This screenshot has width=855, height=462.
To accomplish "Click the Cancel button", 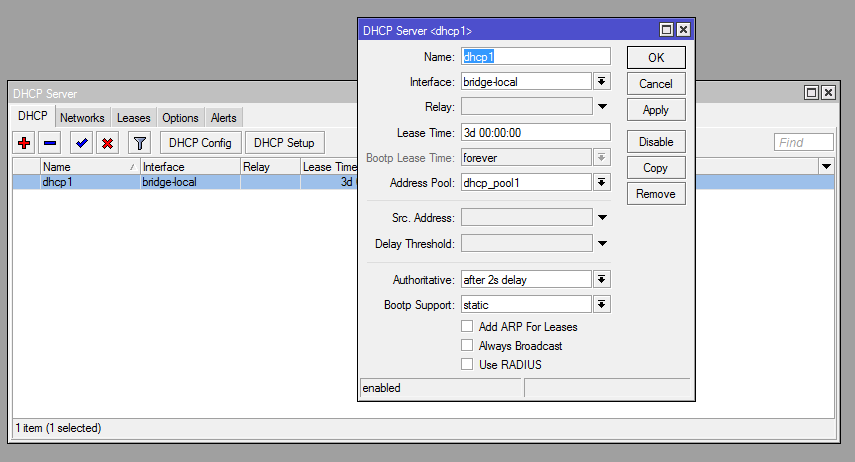I will [656, 84].
